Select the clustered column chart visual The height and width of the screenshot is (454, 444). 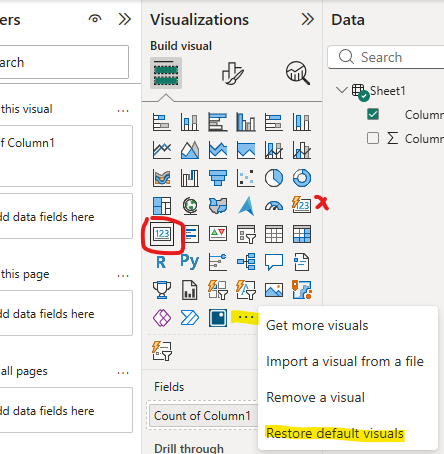(246, 122)
